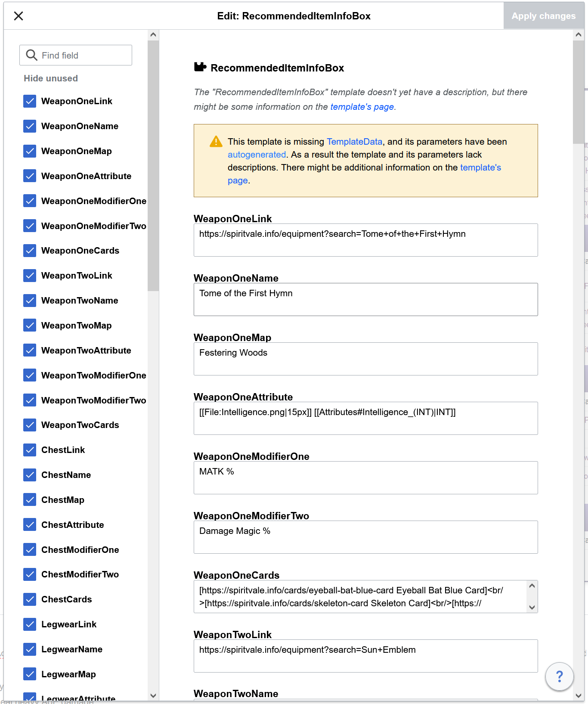This screenshot has width=588, height=704.
Task: Uncheck the ChestLink checkbox
Action: point(30,450)
